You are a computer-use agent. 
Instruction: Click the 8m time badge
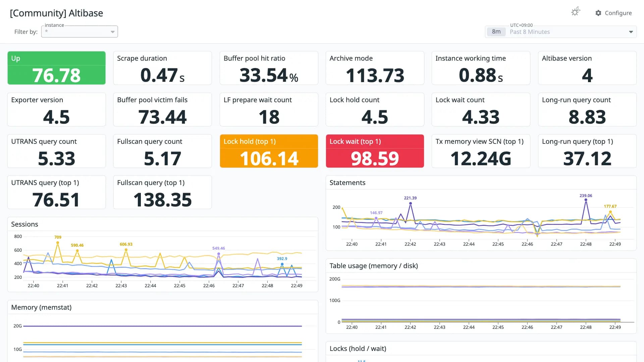click(x=496, y=32)
